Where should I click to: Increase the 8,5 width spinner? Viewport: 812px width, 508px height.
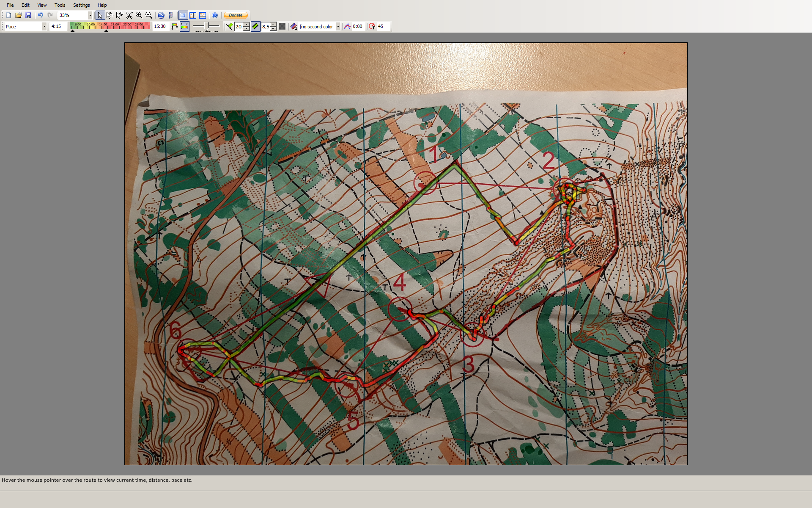click(x=273, y=24)
